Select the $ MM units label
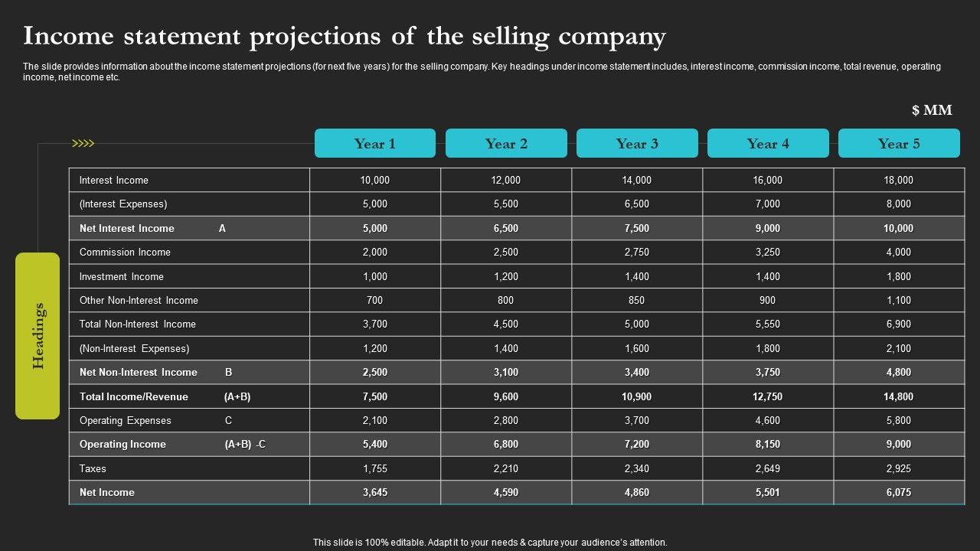This screenshot has height=551, width=980. 932,110
